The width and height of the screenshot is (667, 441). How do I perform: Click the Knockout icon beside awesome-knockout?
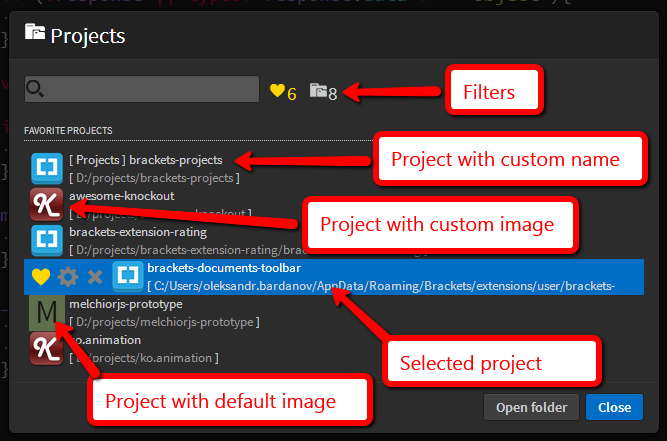pyautogui.click(x=47, y=205)
